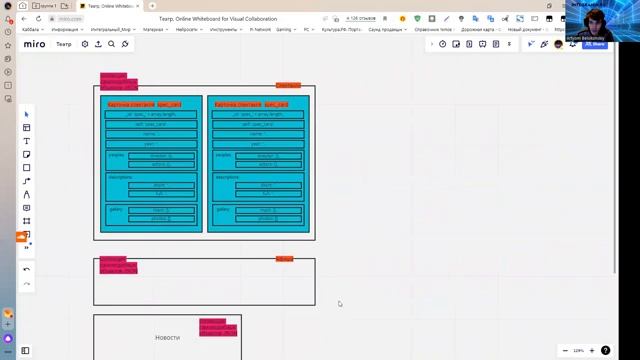Reload the browser page
This screenshot has width=640, height=360.
coord(38,19)
